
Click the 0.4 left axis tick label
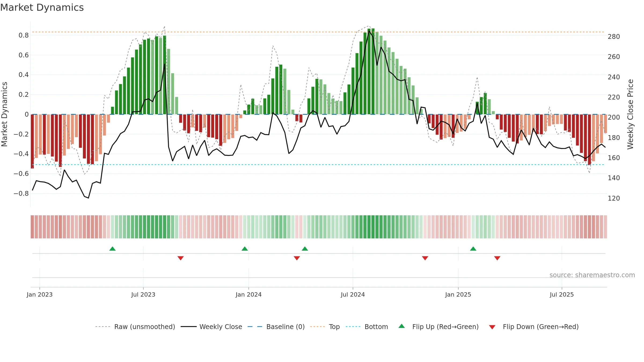coord(24,75)
